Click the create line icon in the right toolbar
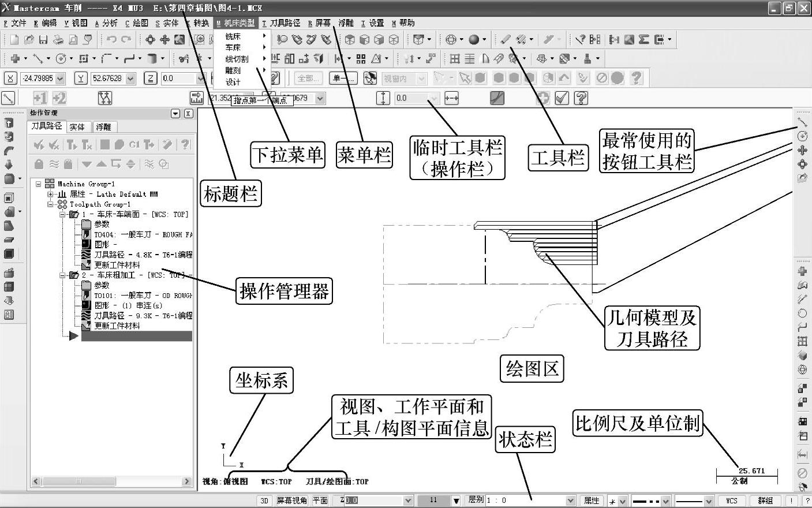This screenshot has width=812, height=508. click(802, 122)
